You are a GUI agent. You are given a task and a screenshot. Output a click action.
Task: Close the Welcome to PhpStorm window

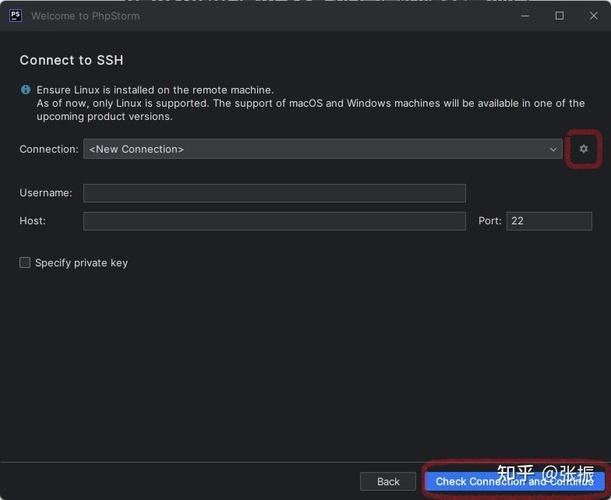coord(593,16)
